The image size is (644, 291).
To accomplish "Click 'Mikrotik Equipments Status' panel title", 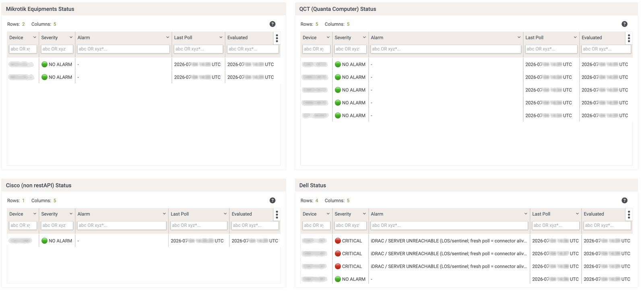I will tap(40, 9).
